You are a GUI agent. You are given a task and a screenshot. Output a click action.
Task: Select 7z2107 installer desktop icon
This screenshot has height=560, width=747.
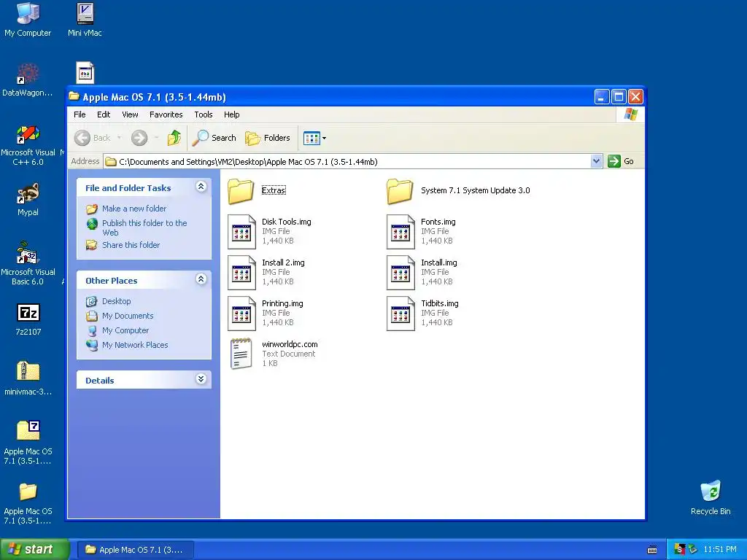pos(28,319)
